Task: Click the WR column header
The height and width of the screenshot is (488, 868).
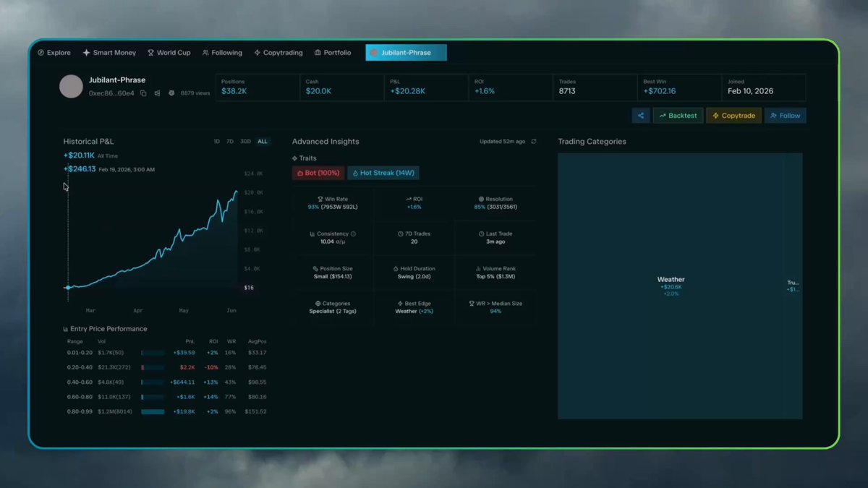Action: [x=231, y=341]
